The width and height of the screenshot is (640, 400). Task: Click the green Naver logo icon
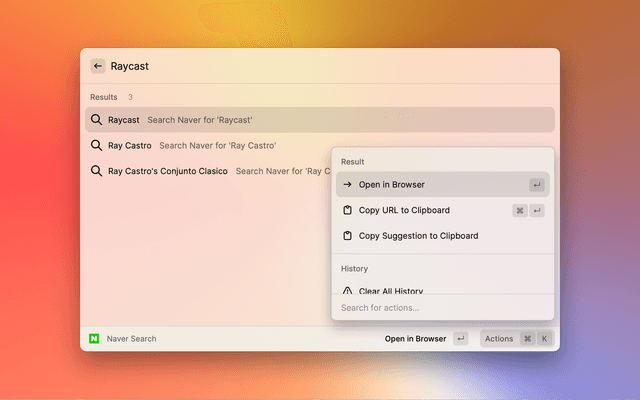point(95,339)
